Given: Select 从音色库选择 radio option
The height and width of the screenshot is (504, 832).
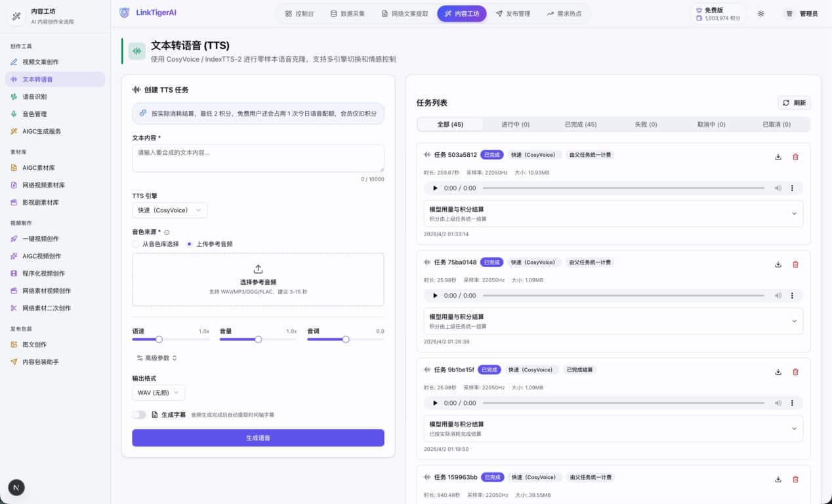Looking at the screenshot, I should point(136,244).
